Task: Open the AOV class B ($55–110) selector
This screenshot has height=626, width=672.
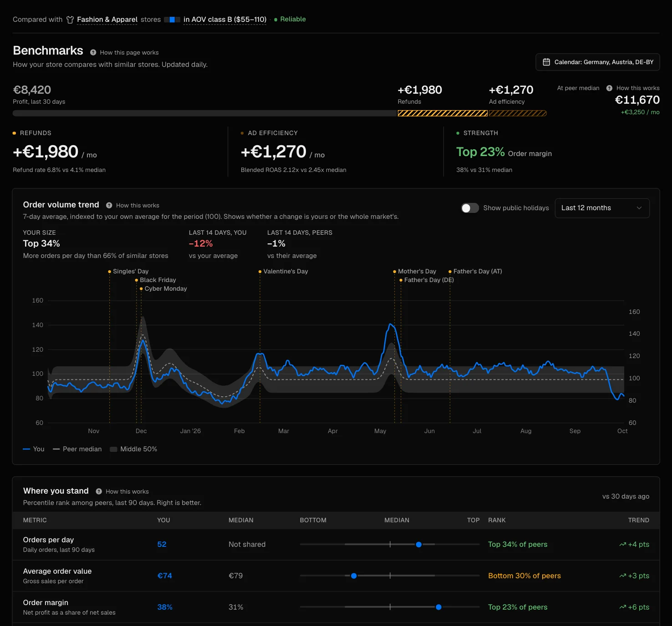Action: tap(225, 20)
